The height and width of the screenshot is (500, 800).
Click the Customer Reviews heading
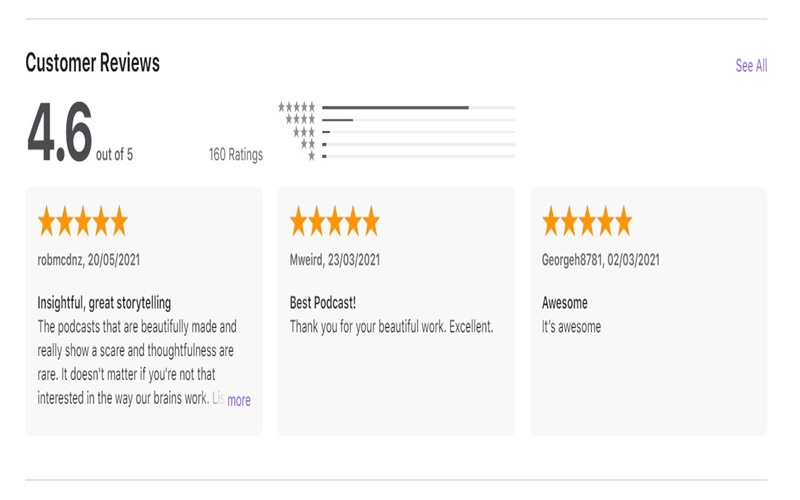[92, 63]
